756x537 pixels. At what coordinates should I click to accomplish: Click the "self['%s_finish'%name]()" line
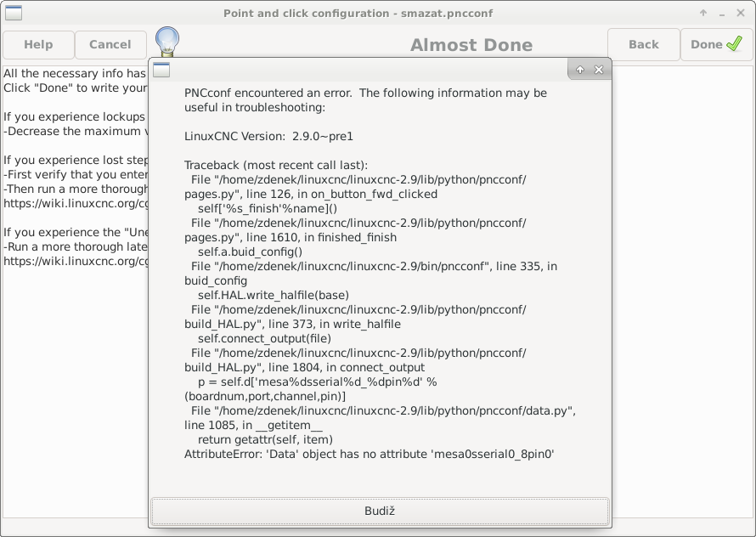coord(268,208)
